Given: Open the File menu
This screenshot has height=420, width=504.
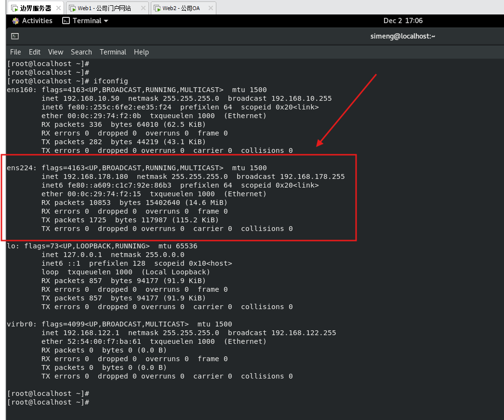Looking at the screenshot, I should 15,52.
